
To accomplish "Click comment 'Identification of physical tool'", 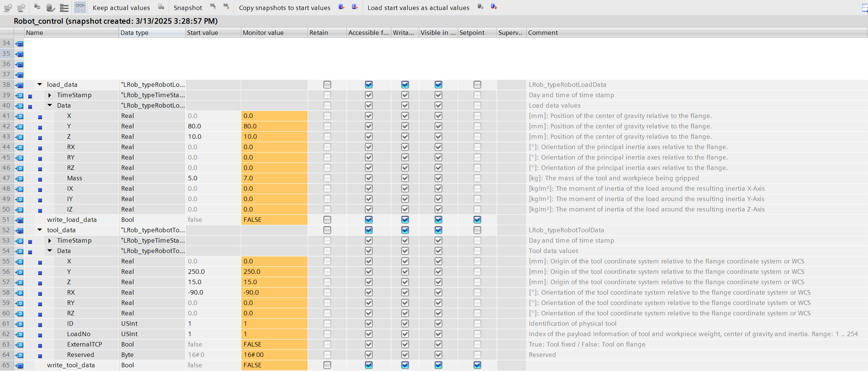I will (573, 324).
